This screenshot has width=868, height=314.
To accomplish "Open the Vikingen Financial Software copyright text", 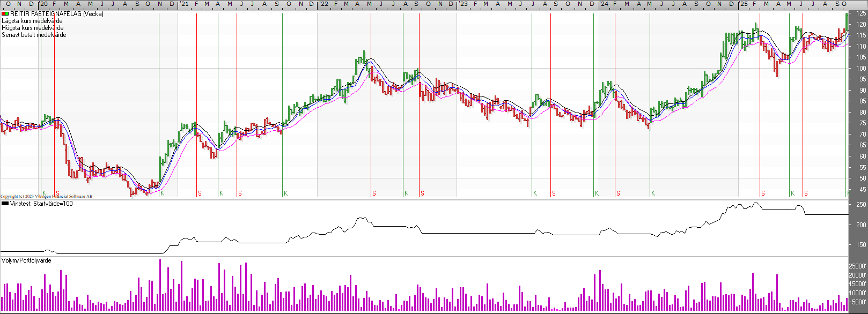I will [x=46, y=197].
